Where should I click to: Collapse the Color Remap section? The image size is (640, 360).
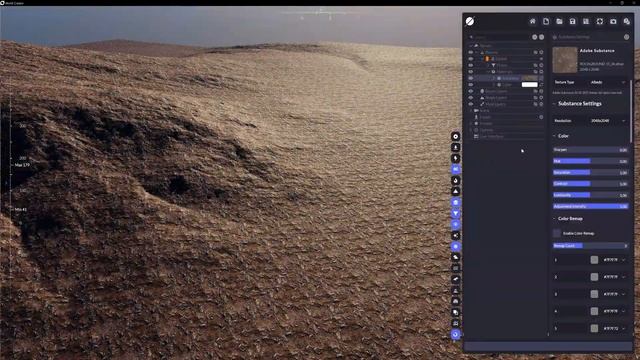pyautogui.click(x=554, y=219)
